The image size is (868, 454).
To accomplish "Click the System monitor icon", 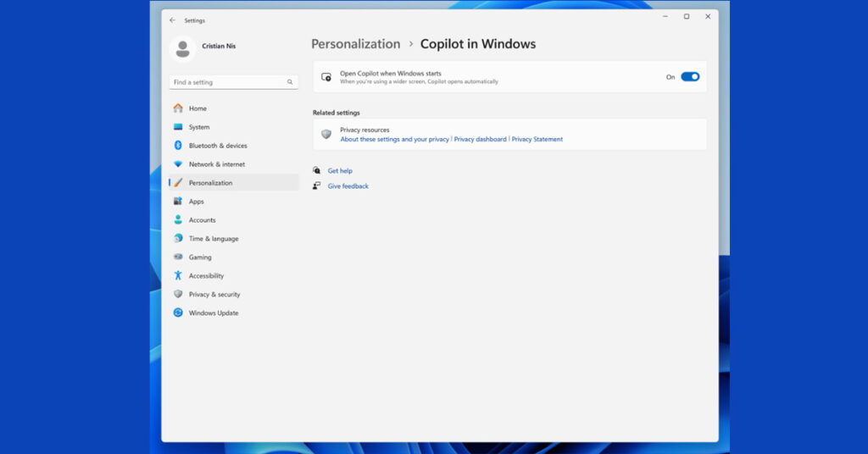I will [178, 127].
